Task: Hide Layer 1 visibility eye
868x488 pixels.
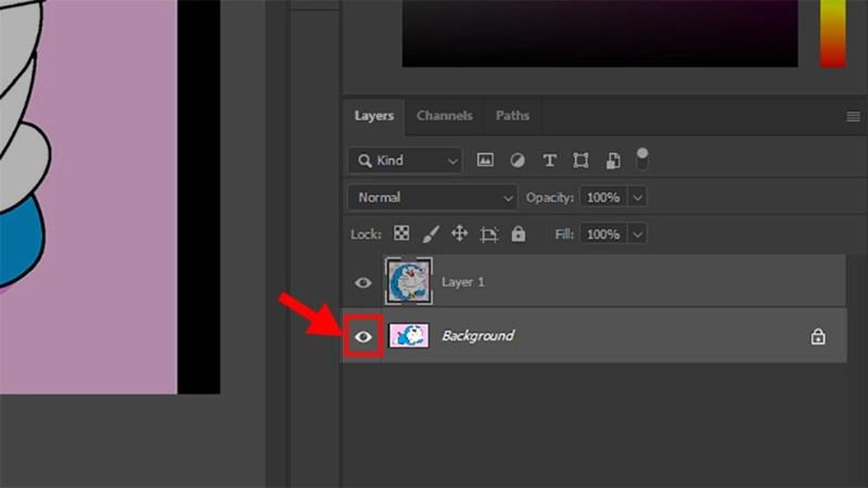Action: pyautogui.click(x=363, y=282)
